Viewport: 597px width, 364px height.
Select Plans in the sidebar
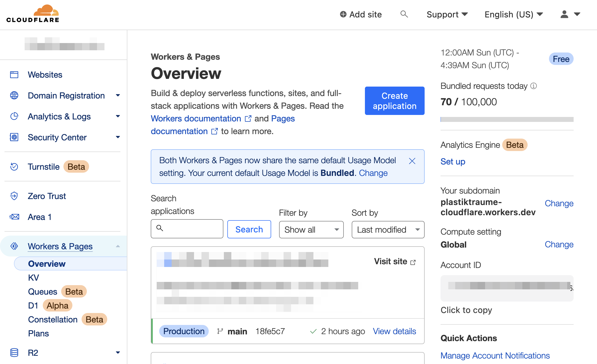[x=39, y=333]
